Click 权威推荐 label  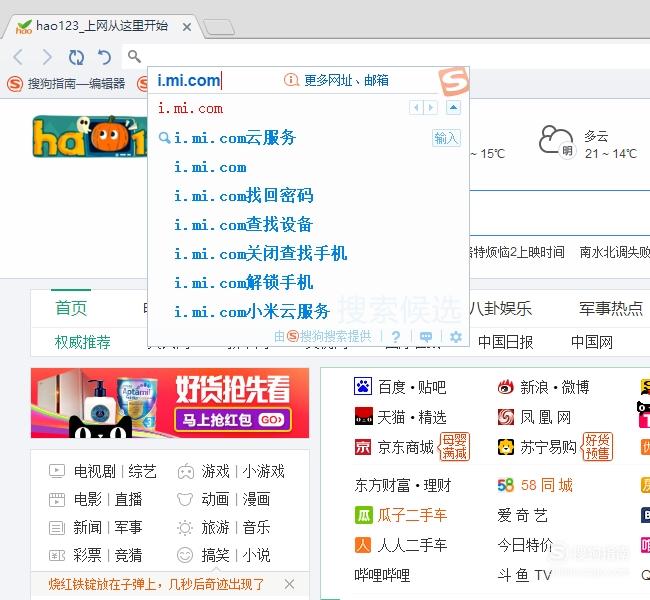(x=82, y=342)
